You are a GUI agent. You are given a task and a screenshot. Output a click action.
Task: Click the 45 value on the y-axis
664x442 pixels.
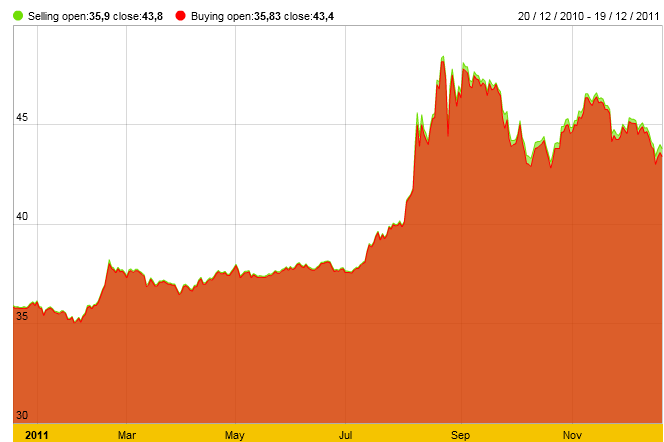coord(21,119)
